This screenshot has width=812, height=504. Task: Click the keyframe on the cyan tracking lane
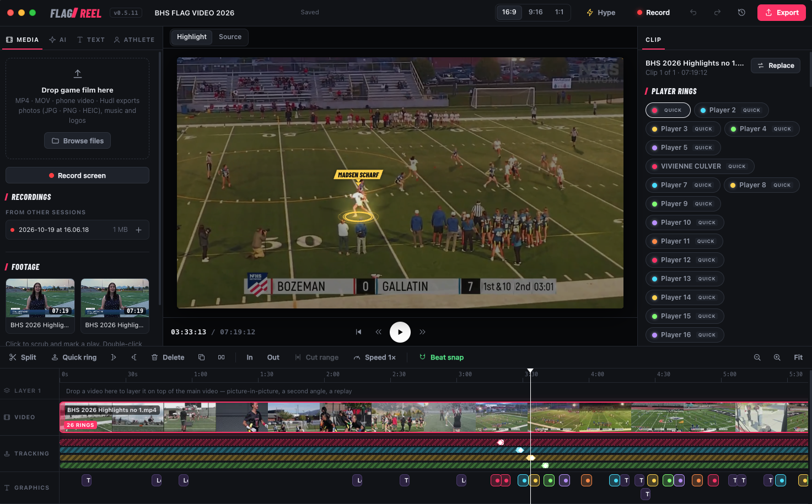(x=519, y=450)
